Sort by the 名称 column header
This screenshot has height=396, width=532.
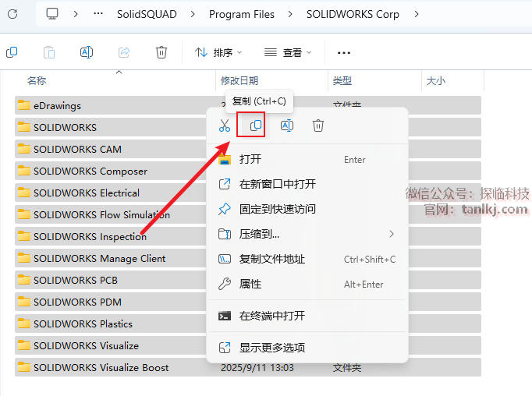tap(37, 81)
